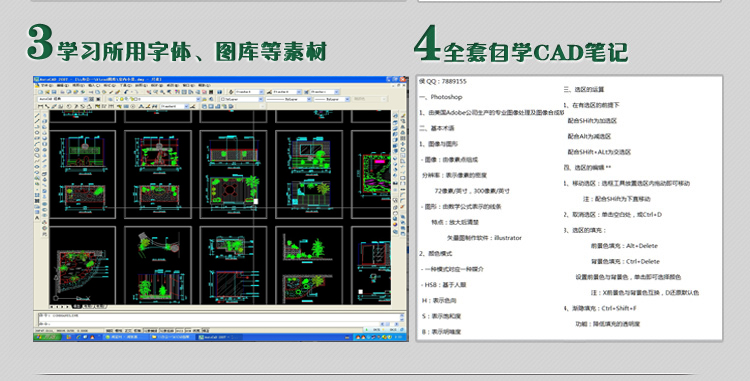Open the AutoCAD Classic workspace dropdown
This screenshot has height=381, width=750.
pyautogui.click(x=63, y=99)
